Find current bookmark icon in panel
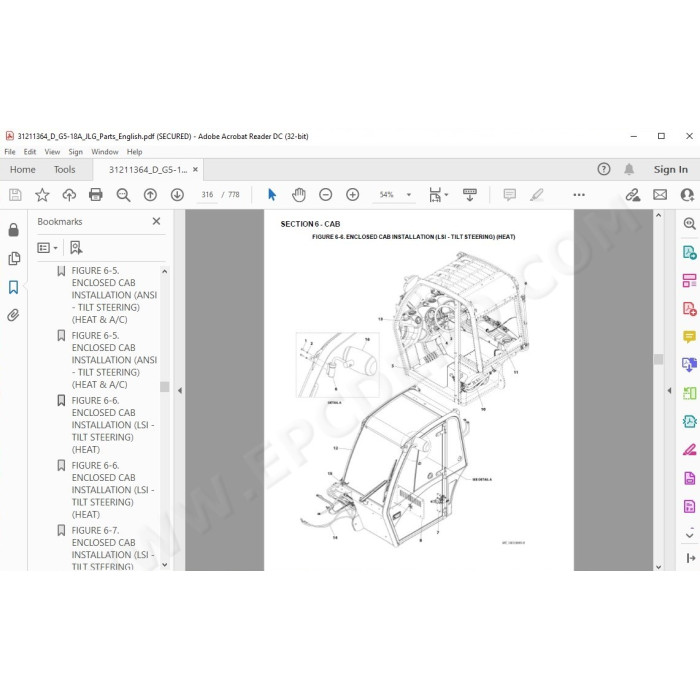The height and width of the screenshot is (700, 700). (x=76, y=247)
